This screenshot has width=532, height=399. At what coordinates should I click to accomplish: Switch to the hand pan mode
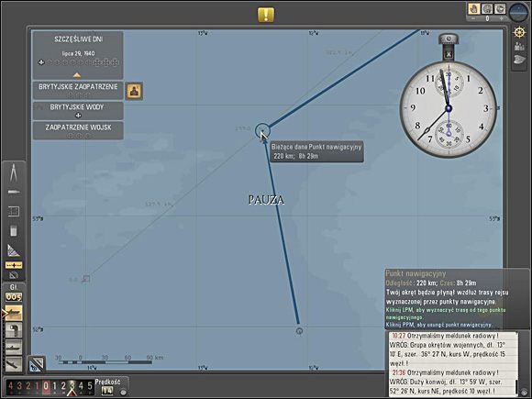click(x=473, y=9)
